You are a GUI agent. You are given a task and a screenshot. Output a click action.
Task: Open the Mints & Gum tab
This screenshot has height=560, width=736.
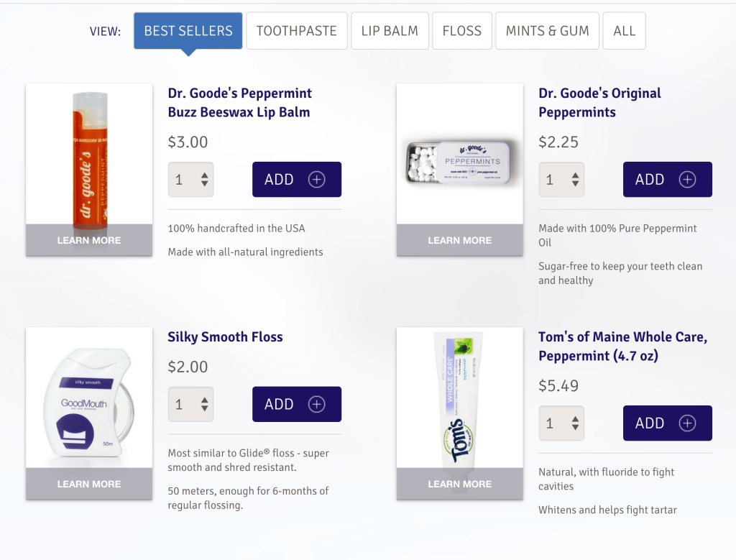547,31
